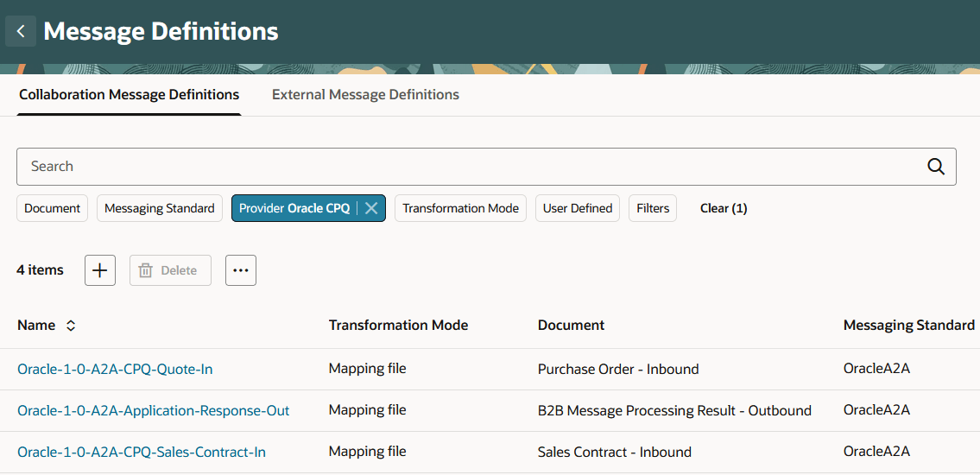This screenshot has height=475, width=980.
Task: Click the search magnifier icon
Action: pyautogui.click(x=935, y=166)
